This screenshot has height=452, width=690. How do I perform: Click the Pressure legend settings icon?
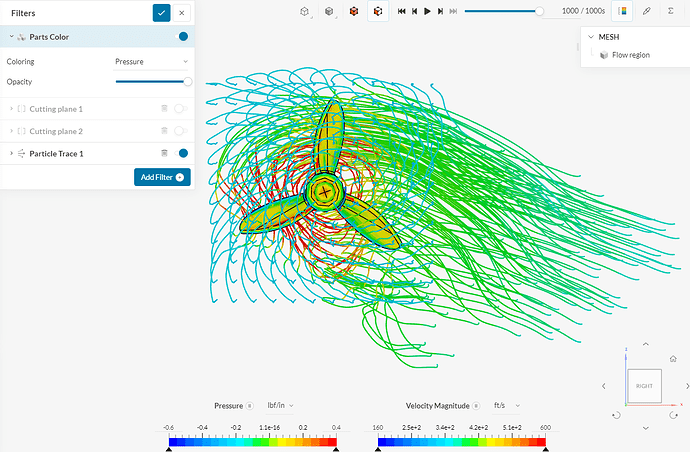tap(250, 406)
